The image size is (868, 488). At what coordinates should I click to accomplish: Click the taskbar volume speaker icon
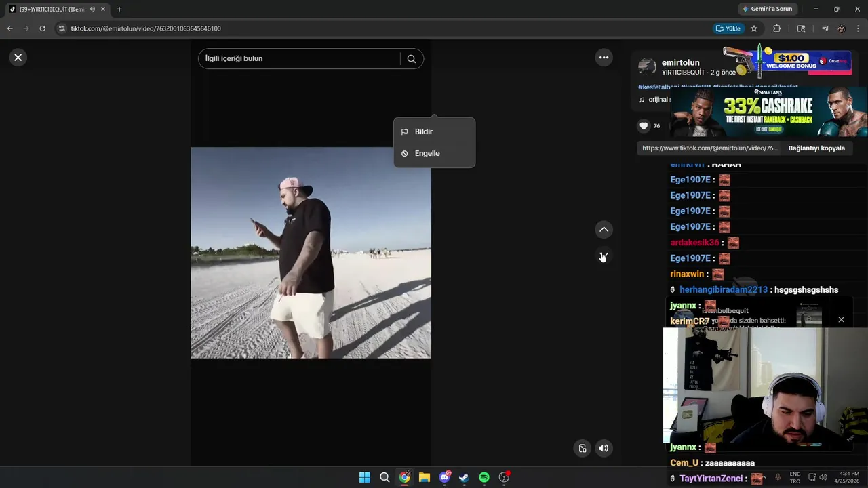[823, 477]
